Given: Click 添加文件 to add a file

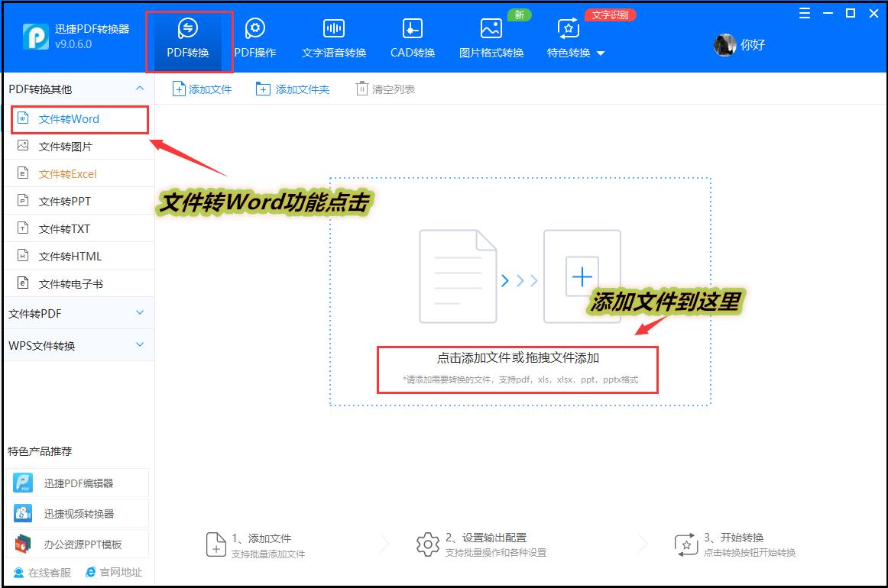Looking at the screenshot, I should click(x=202, y=88).
